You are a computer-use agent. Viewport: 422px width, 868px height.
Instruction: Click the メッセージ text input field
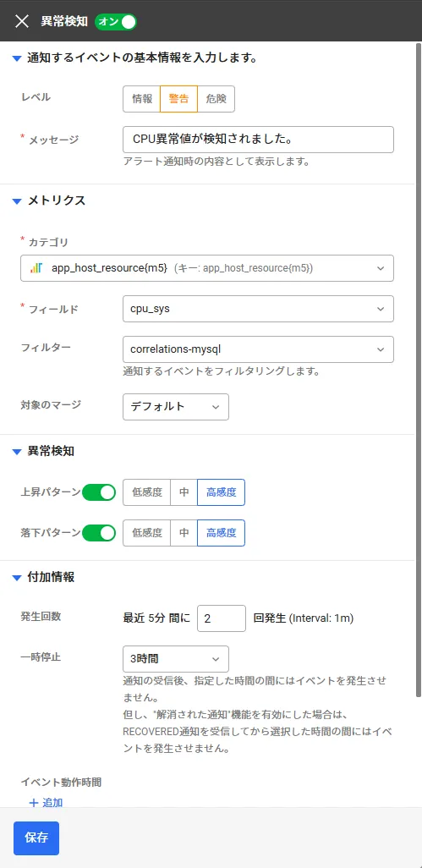258,140
